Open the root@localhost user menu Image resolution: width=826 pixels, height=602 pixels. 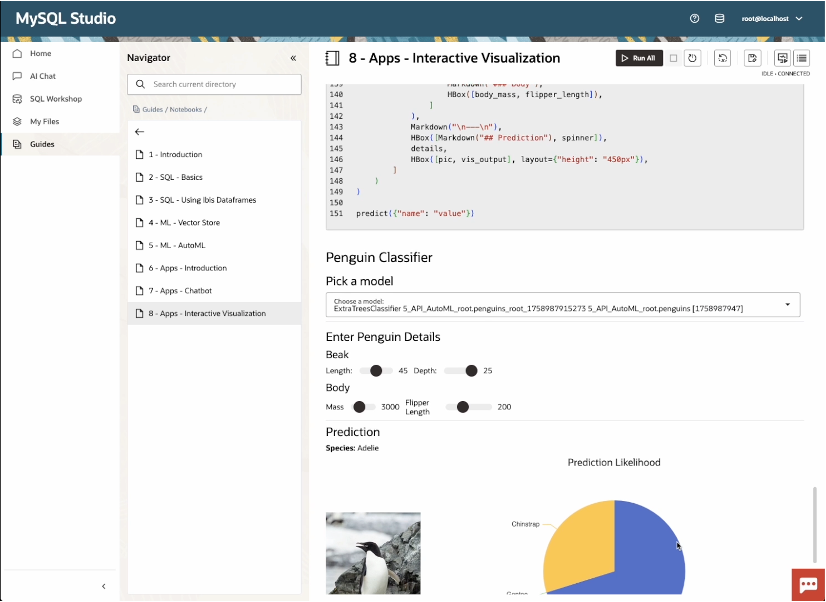click(772, 18)
